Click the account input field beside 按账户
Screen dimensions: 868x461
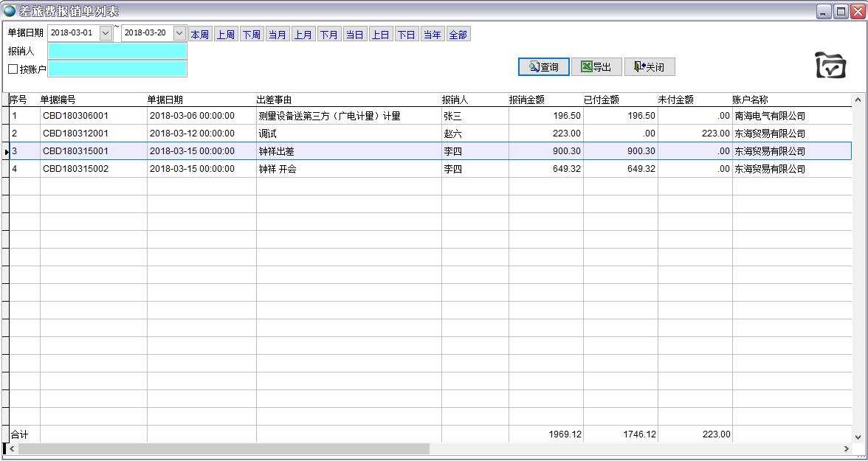click(x=117, y=69)
